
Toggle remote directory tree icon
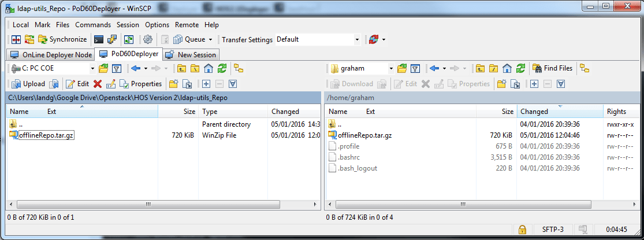pyautogui.click(x=585, y=68)
